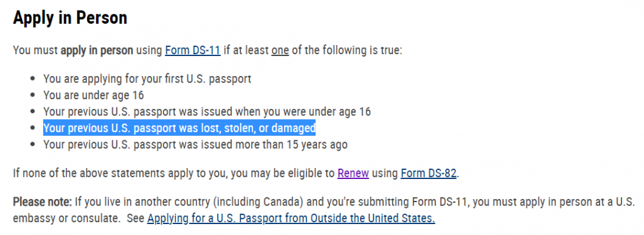Click the highlighted lost, stolen, or damaged line
644x235 pixels.
(x=180, y=128)
